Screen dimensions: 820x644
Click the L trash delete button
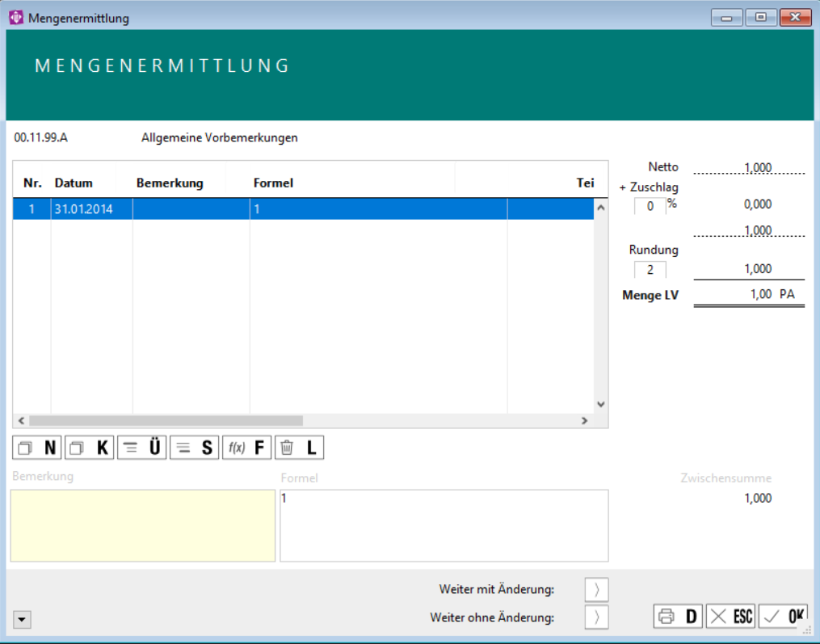pos(300,448)
